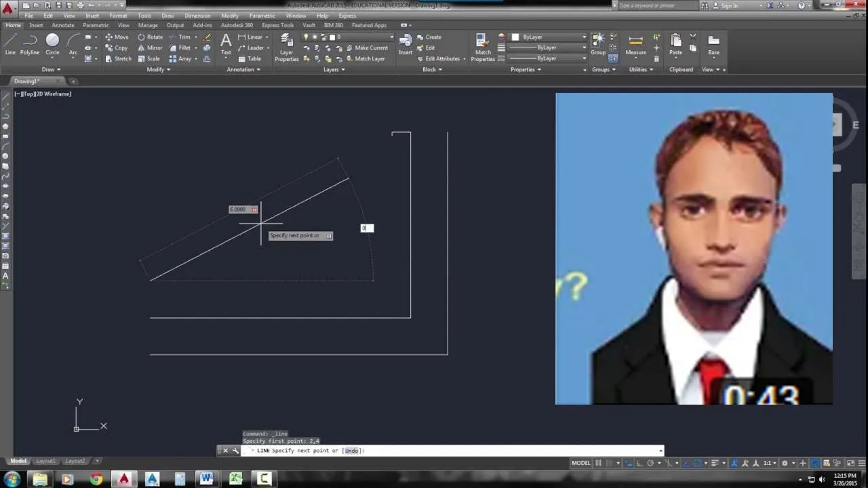Click the Stretch tool
The height and width of the screenshot is (488, 868).
(x=118, y=59)
